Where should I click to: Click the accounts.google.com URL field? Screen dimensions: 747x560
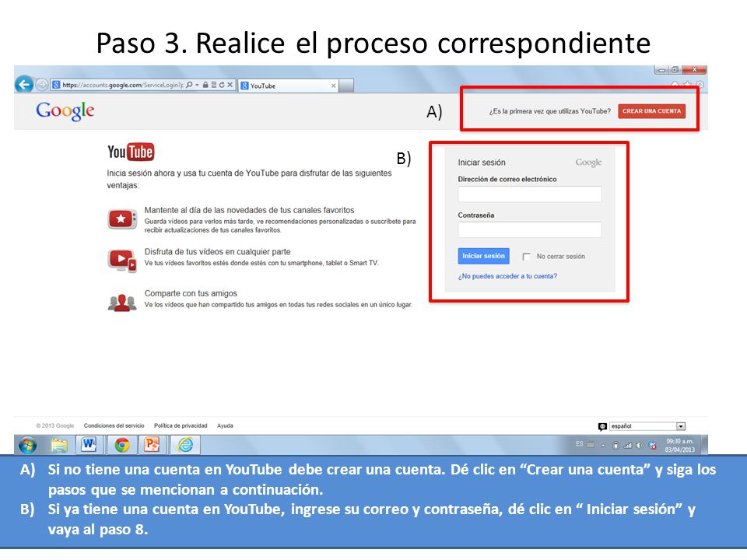pos(122,85)
